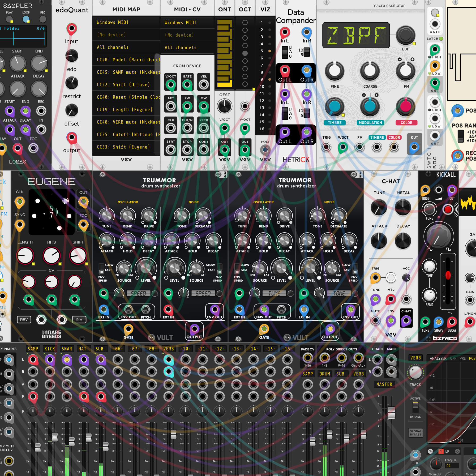
Task: Click the Eugene REV button
Action: (x=24, y=320)
